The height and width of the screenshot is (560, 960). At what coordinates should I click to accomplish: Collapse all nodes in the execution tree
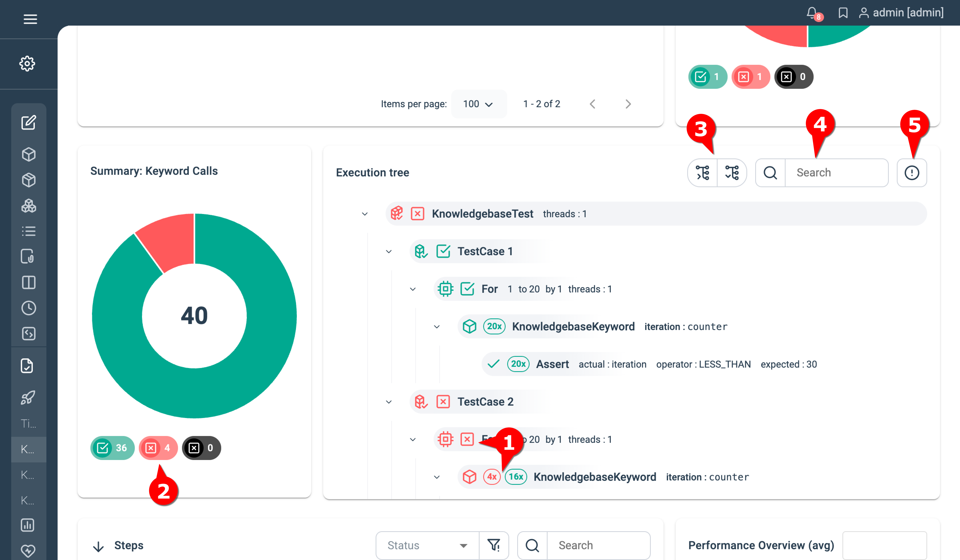point(702,173)
